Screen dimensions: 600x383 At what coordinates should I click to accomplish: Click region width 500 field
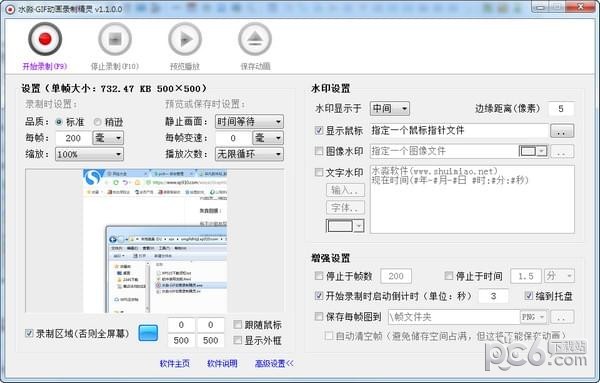click(x=181, y=340)
